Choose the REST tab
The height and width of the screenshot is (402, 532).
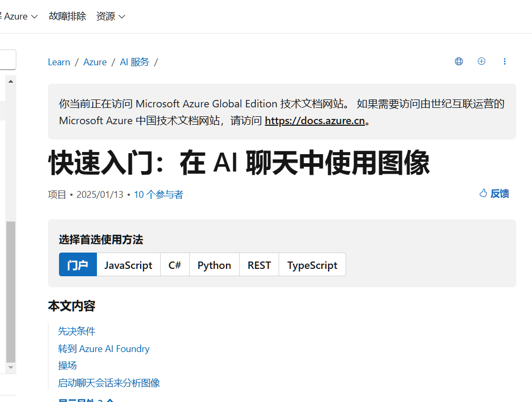click(259, 265)
